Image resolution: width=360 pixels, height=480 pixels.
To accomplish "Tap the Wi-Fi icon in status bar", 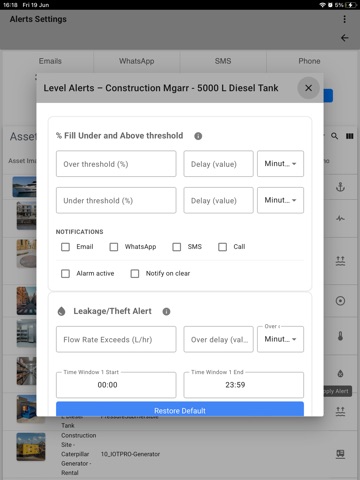I will click(x=322, y=5).
